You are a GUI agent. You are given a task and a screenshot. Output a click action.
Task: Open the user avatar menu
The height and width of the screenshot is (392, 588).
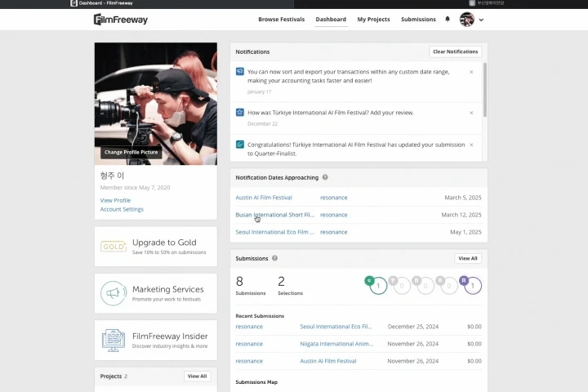(467, 20)
